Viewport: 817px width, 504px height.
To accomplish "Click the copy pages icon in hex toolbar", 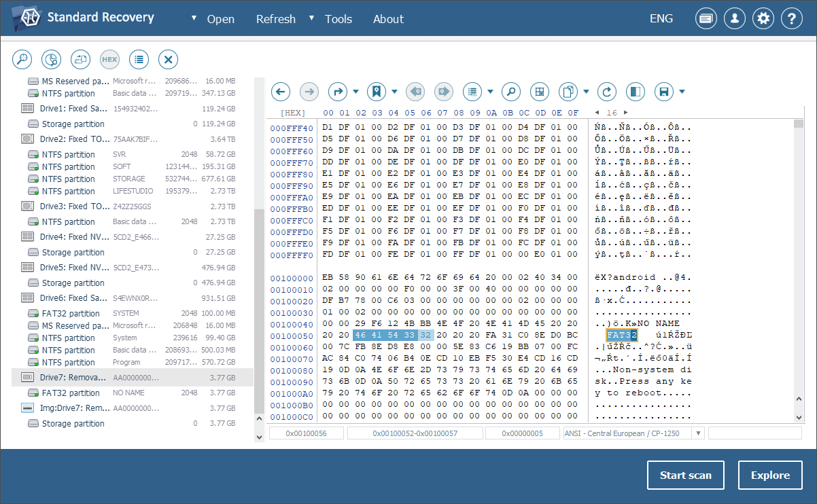I will tap(568, 91).
